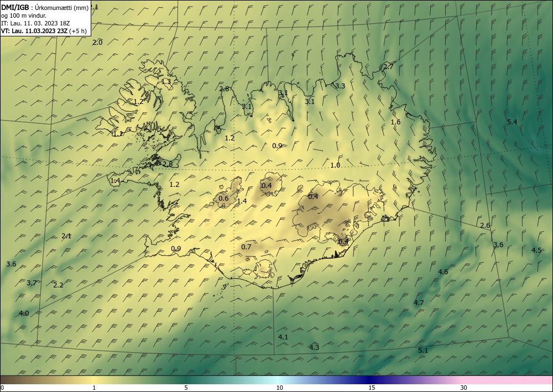Click the 4.1 value on the map
The height and width of the screenshot is (392, 553).
[283, 337]
